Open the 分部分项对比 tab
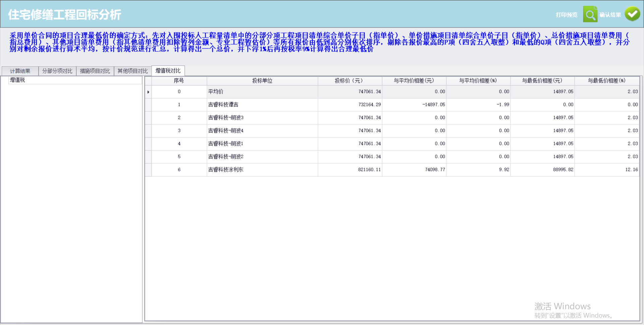The width and height of the screenshot is (644, 325). click(57, 71)
